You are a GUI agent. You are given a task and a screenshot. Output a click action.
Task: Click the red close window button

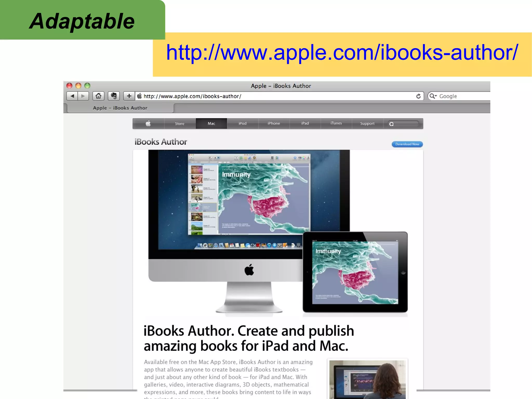tap(69, 86)
